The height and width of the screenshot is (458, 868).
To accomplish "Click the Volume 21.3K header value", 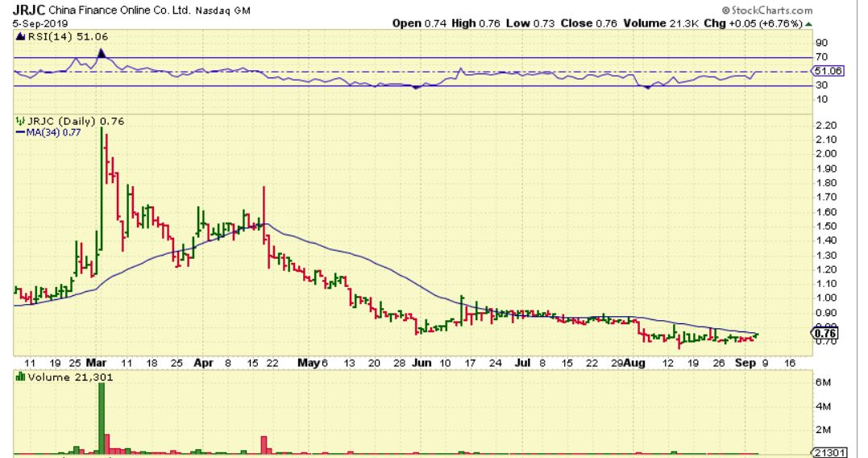I will click(x=660, y=24).
